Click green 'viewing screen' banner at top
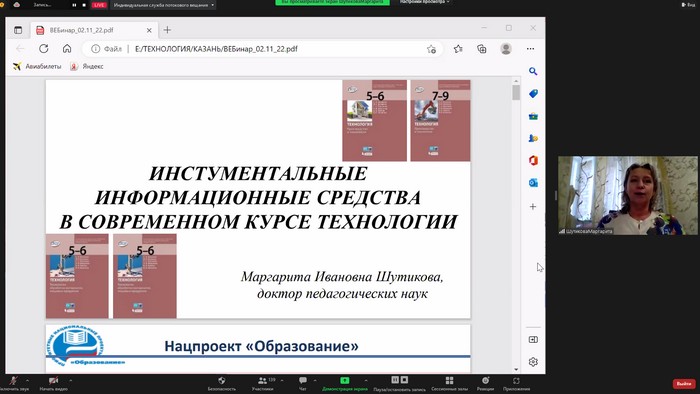 tap(333, 2)
